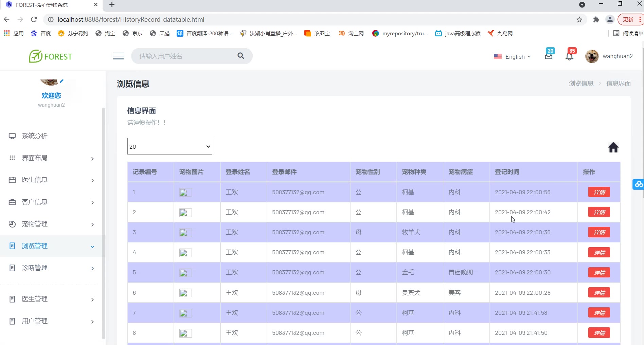Viewport: 644px width, 345px height.
Task: Open a new browser tab with plus
Action: click(x=112, y=5)
